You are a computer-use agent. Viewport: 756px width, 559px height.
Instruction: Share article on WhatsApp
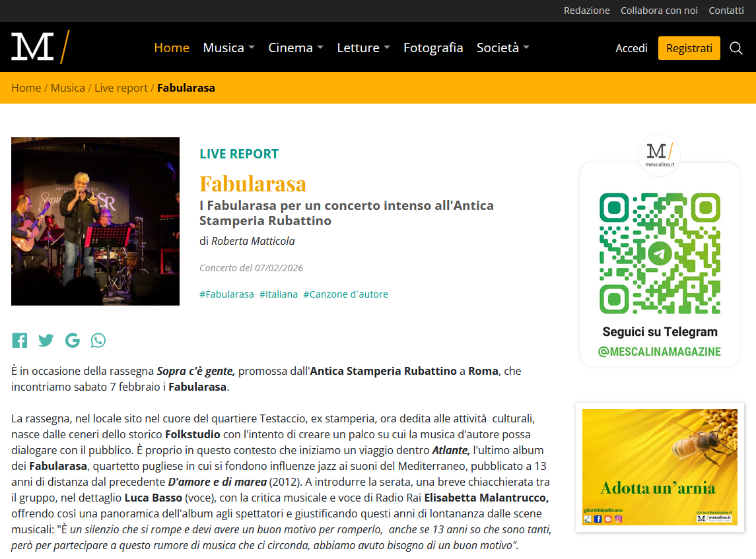click(x=98, y=341)
